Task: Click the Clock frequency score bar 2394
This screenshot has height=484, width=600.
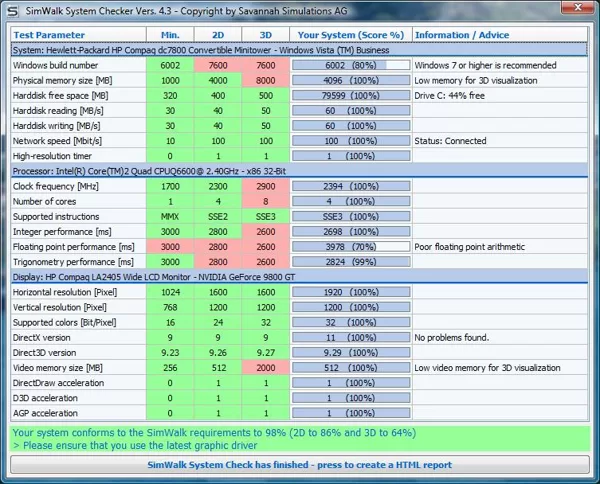Action: 351,186
